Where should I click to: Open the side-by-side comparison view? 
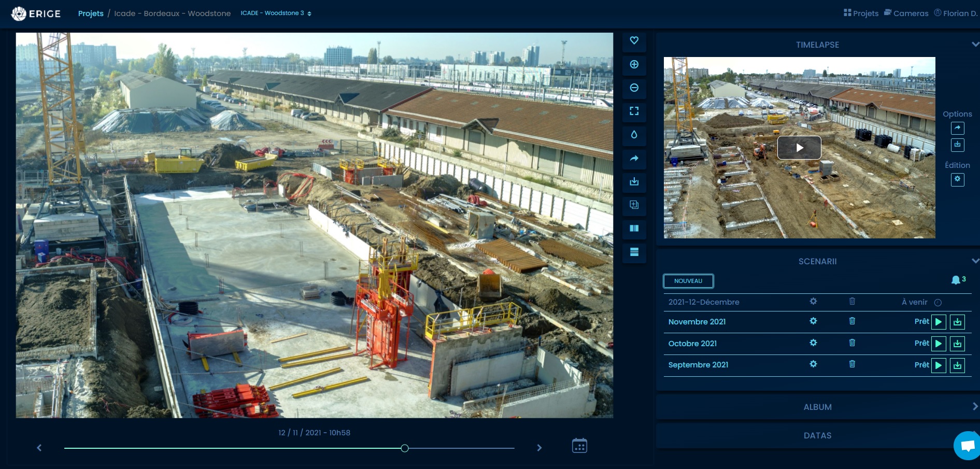click(x=634, y=228)
